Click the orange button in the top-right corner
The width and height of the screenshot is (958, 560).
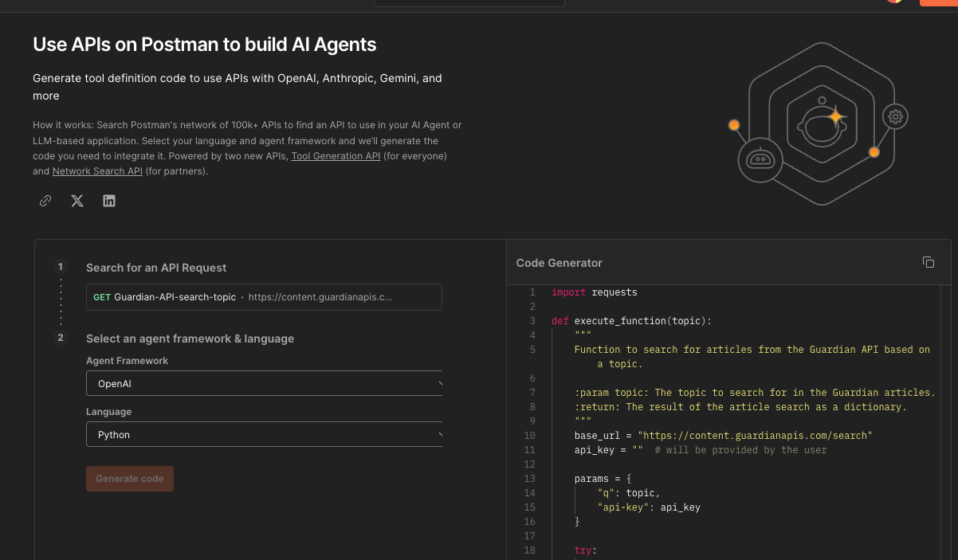tap(939, 3)
